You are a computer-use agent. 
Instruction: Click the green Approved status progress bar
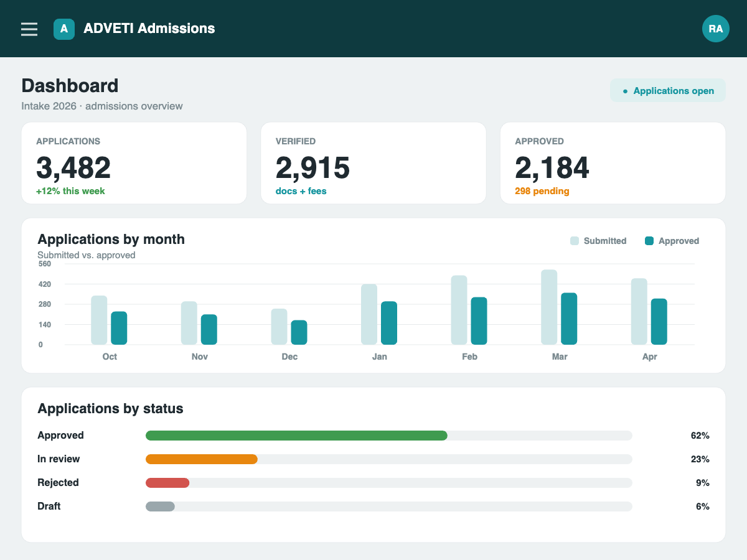click(296, 436)
